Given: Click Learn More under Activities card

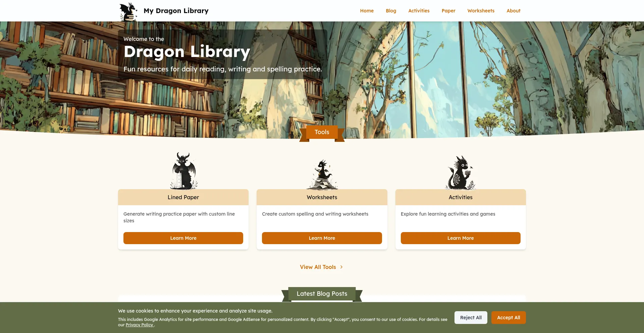Looking at the screenshot, I should coord(461,238).
